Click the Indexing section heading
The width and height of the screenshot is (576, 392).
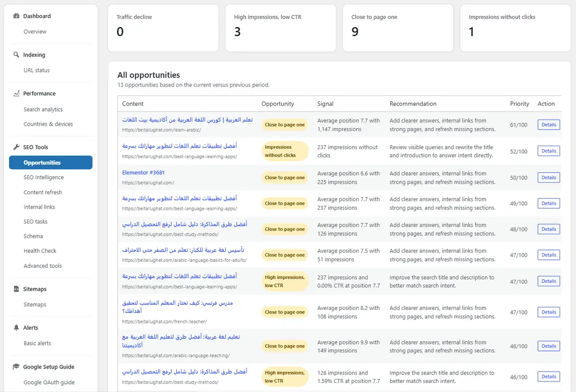[x=34, y=55]
